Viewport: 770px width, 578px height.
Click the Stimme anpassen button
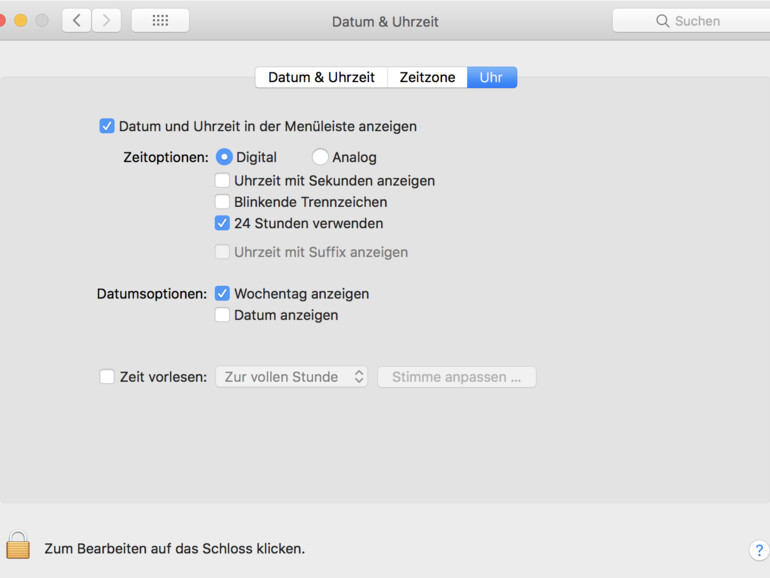point(456,377)
